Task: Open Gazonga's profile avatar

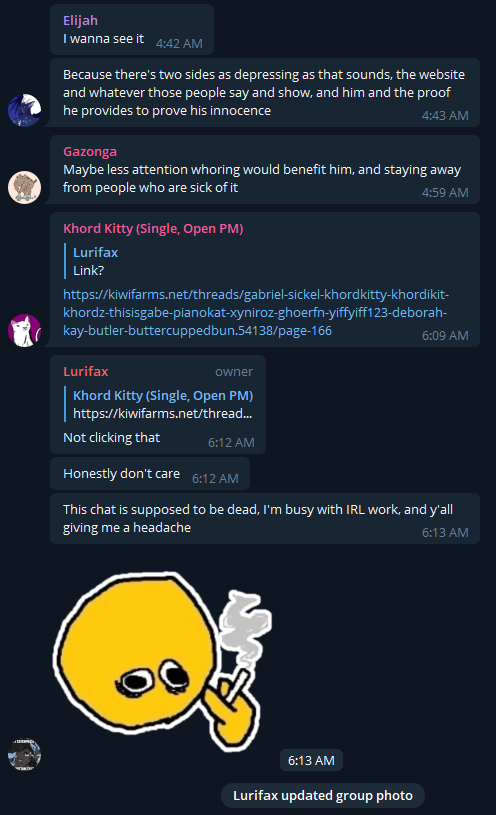Action: [x=24, y=187]
